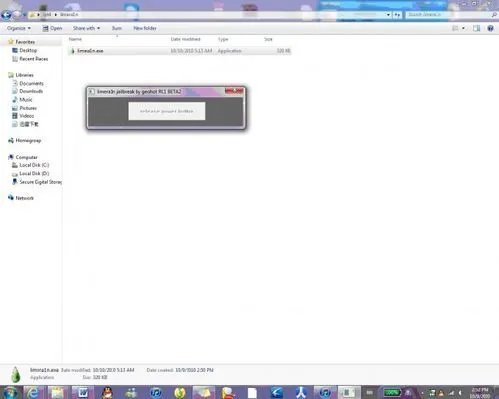Open the Documents library

(31, 83)
